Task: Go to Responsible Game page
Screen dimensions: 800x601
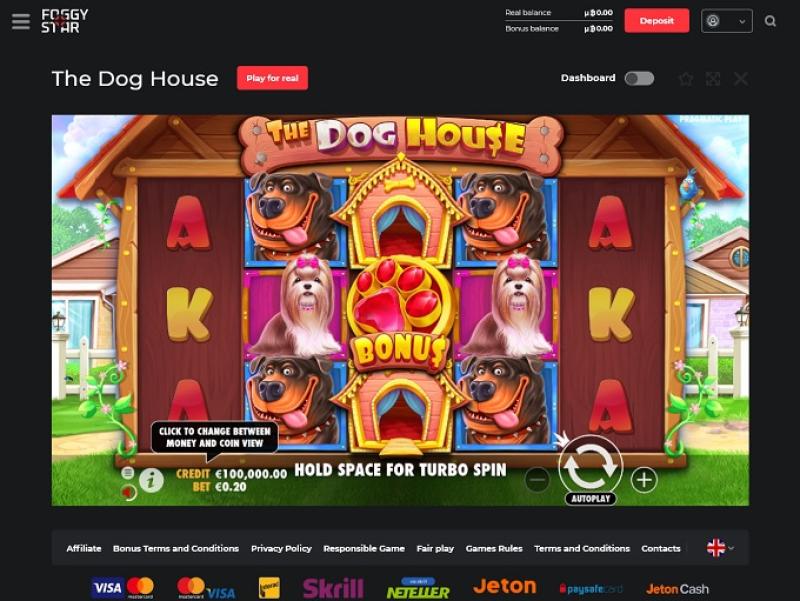Action: pos(364,548)
